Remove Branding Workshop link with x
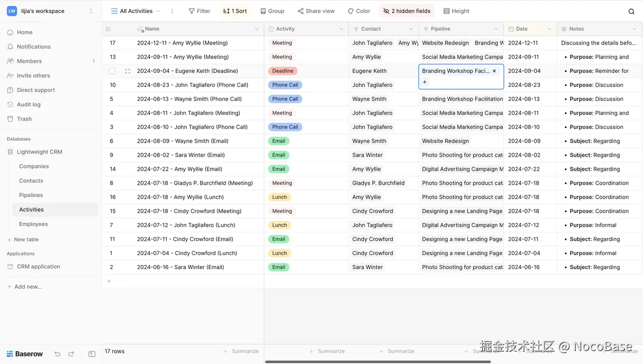This screenshot has height=364, width=643. tap(494, 71)
